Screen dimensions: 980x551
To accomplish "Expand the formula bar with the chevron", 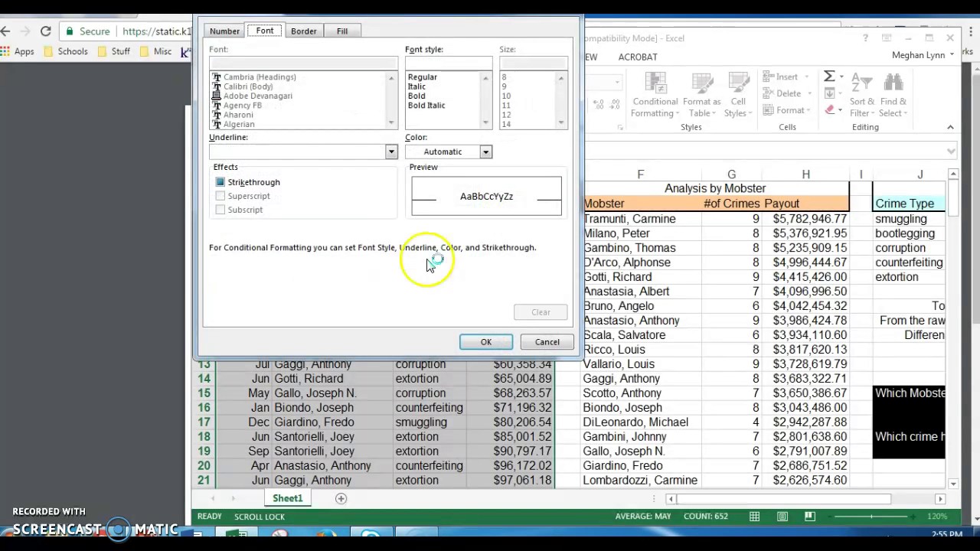I will point(952,151).
